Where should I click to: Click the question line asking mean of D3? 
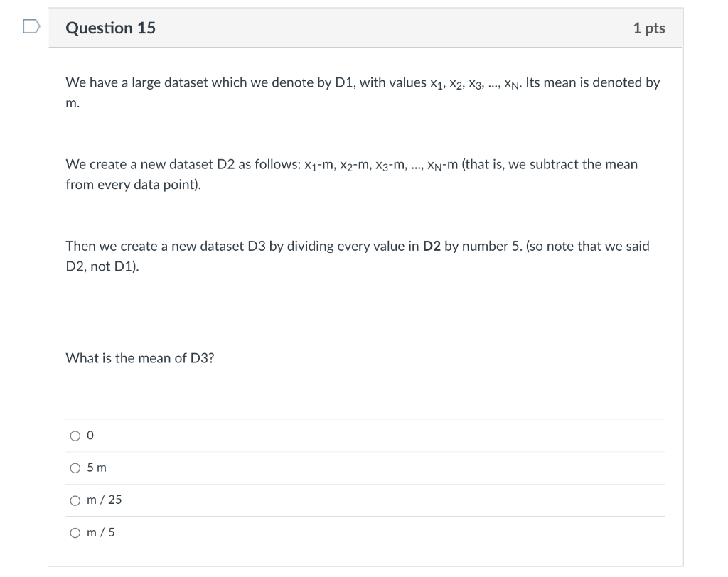click(x=139, y=358)
